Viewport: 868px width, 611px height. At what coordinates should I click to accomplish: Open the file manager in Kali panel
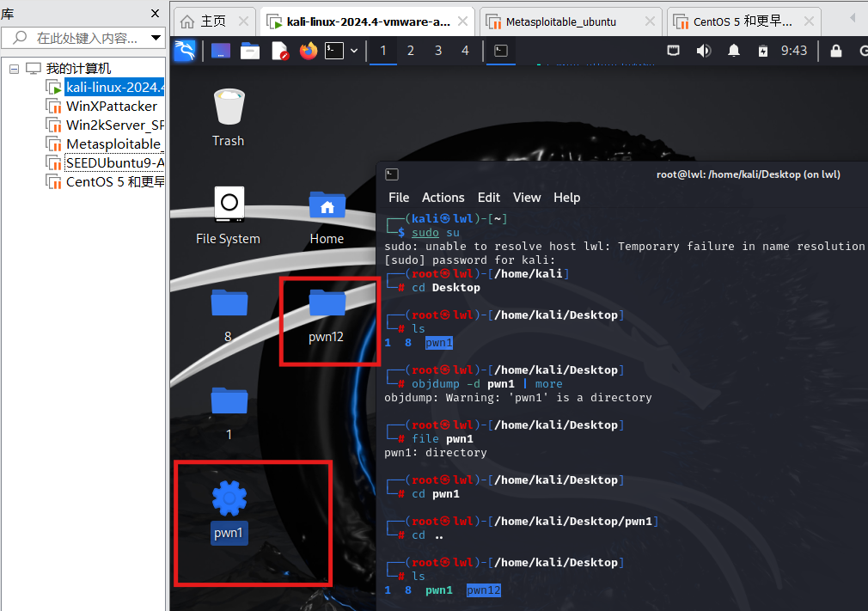(x=250, y=51)
